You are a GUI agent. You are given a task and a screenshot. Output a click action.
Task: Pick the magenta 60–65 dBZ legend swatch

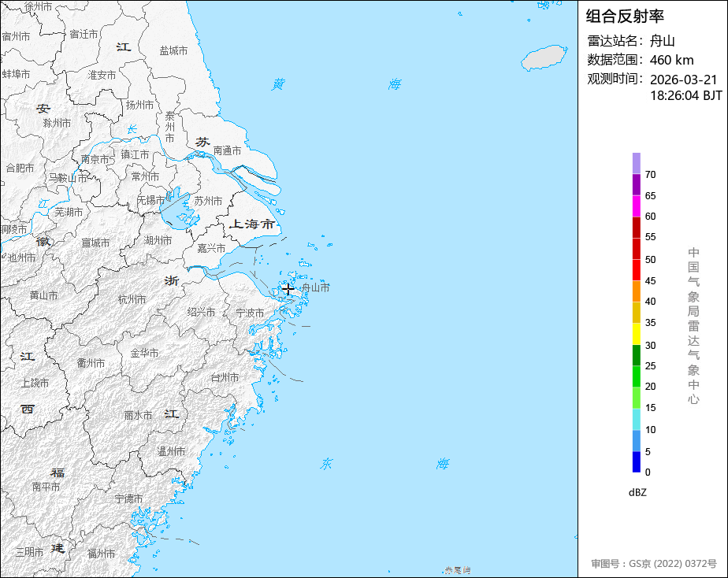(636, 206)
